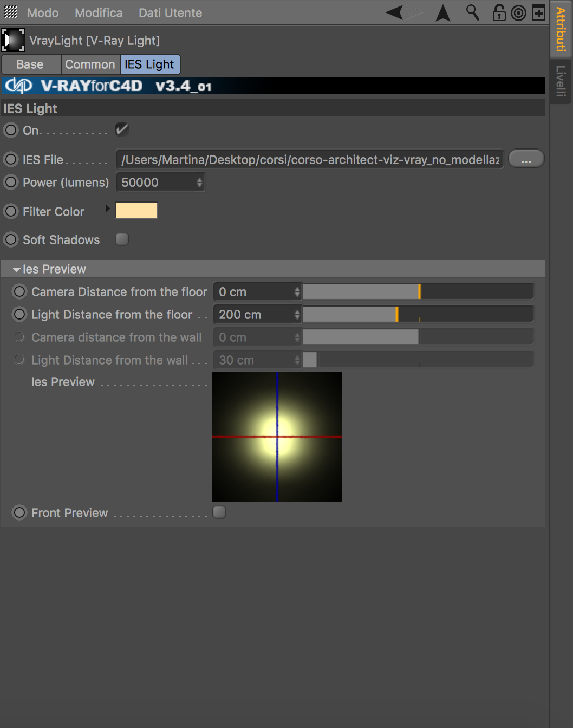Click Light Distance from the floor stepper arrows

coord(297,315)
